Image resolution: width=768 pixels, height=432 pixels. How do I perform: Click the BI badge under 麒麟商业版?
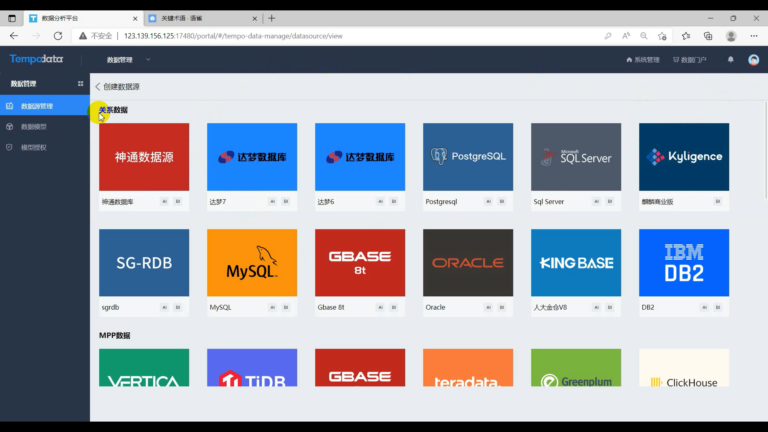tap(718, 201)
